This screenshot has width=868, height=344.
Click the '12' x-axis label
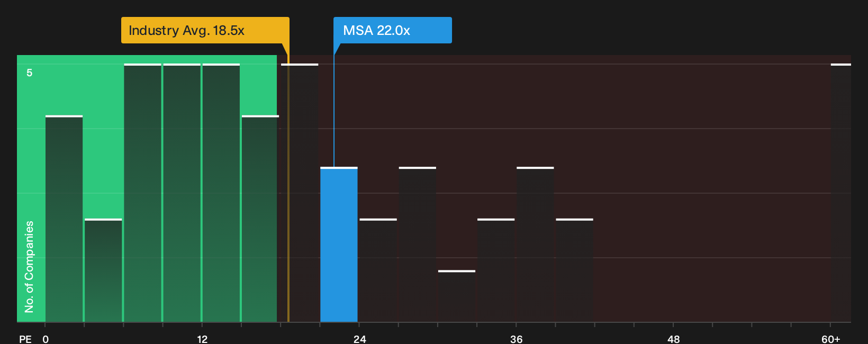coord(202,339)
